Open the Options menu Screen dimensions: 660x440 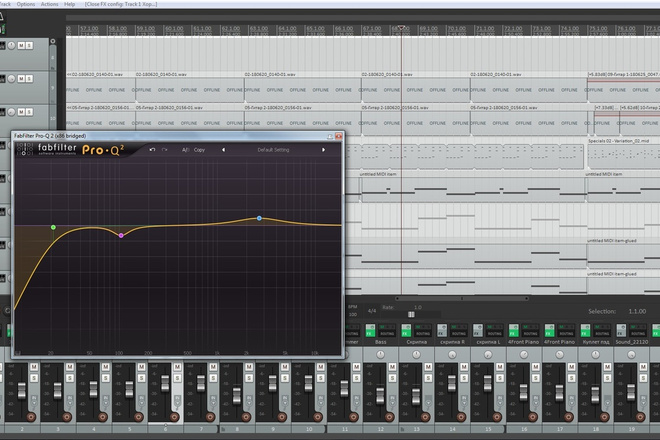26,4
